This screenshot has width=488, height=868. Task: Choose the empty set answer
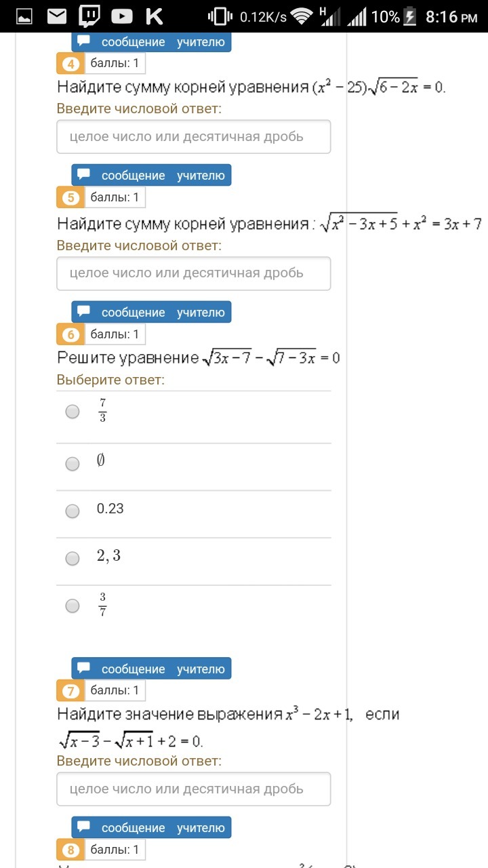[73, 464]
